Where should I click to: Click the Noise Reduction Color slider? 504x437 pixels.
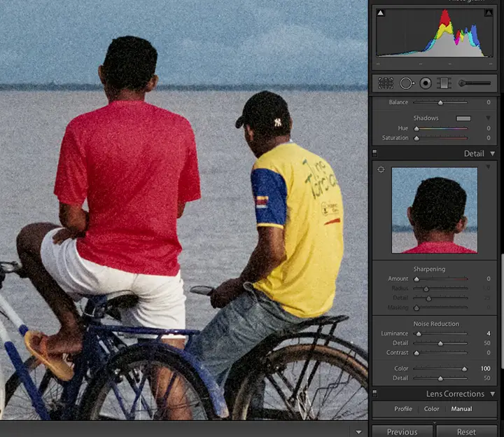click(440, 369)
